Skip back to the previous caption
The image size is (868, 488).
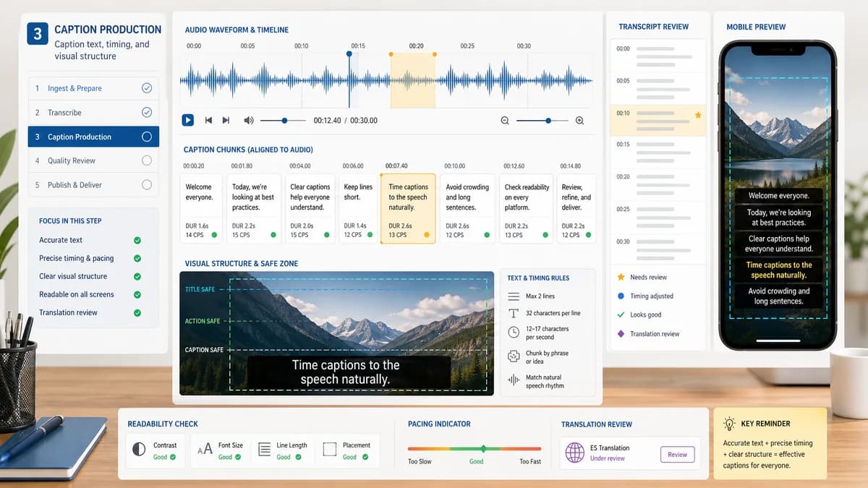[208, 120]
